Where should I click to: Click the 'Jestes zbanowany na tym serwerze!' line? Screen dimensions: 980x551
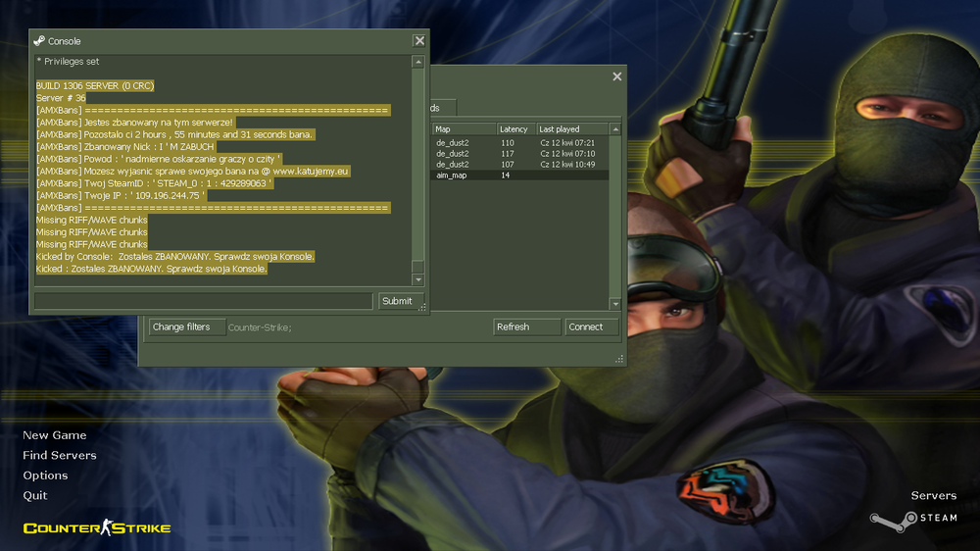coord(135,123)
